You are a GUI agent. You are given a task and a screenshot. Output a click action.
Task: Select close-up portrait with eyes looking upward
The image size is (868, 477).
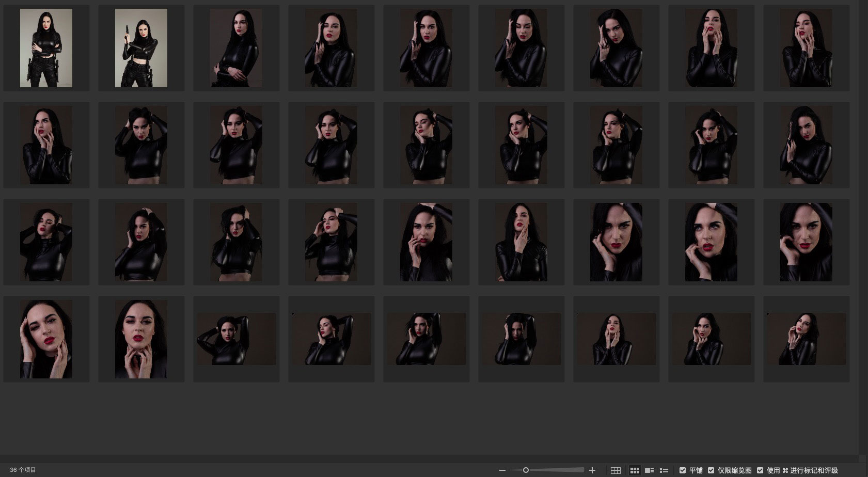point(711,242)
